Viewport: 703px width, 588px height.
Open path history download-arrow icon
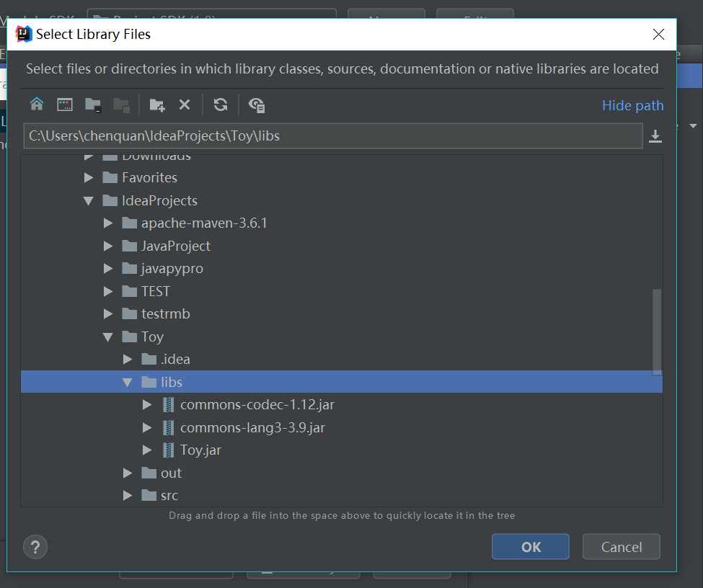[x=655, y=135]
